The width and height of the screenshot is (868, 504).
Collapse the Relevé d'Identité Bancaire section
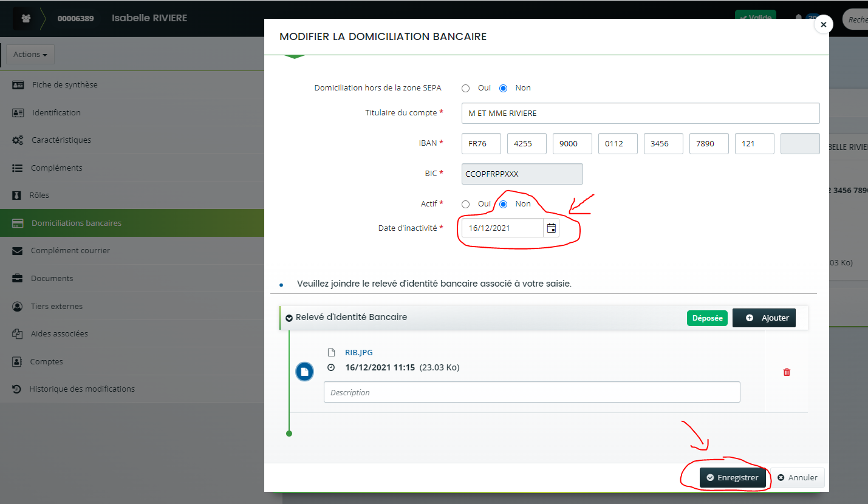tap(289, 318)
